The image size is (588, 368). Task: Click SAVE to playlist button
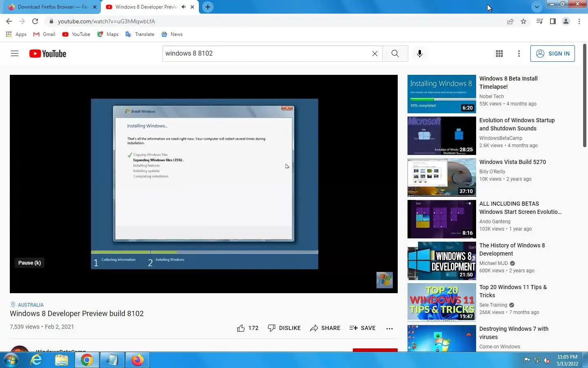point(362,328)
